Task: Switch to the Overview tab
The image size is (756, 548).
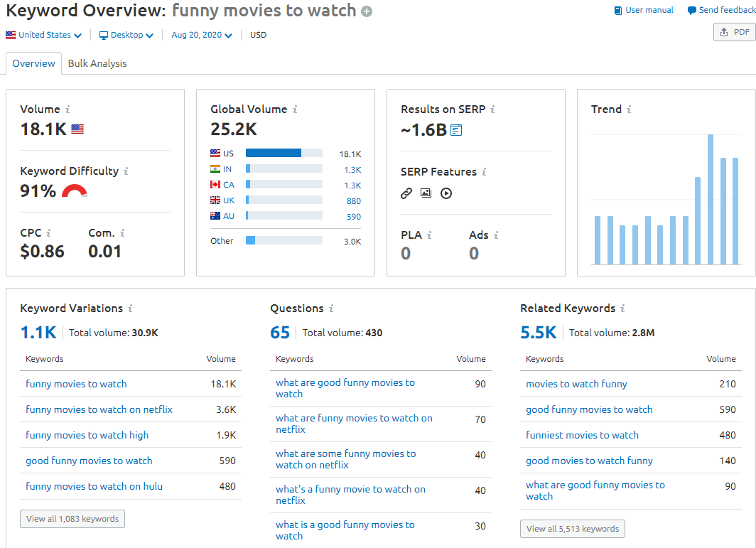Action: [x=34, y=63]
